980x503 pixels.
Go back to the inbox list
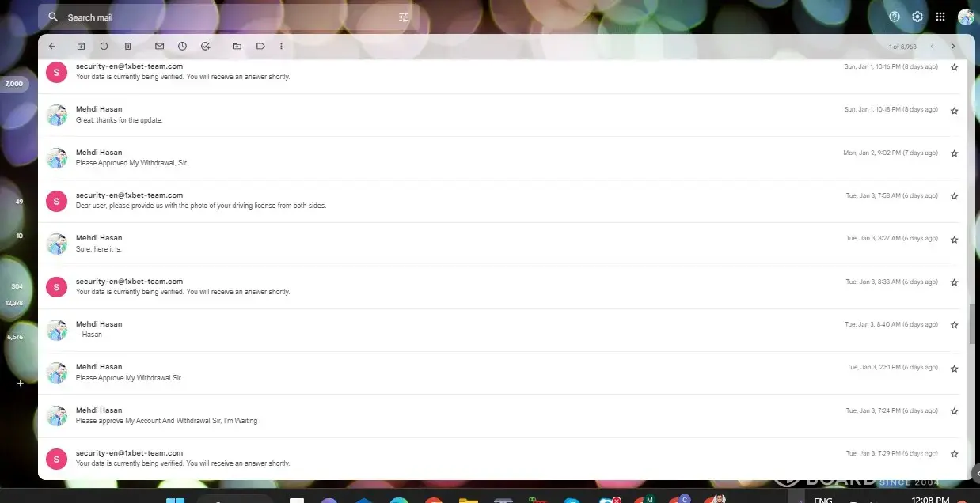click(52, 47)
